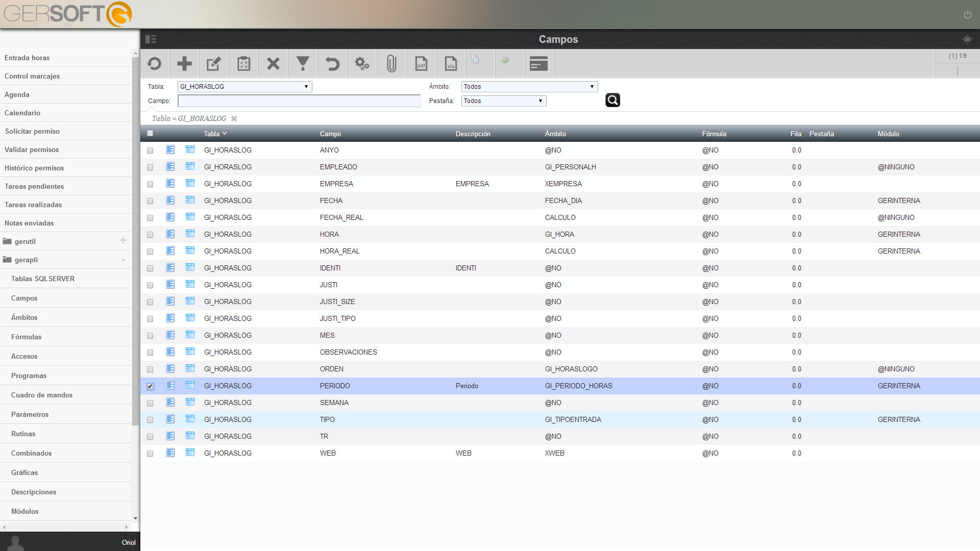Expand the gerutil folder with plus
The height and width of the screenshot is (551, 980).
point(123,240)
